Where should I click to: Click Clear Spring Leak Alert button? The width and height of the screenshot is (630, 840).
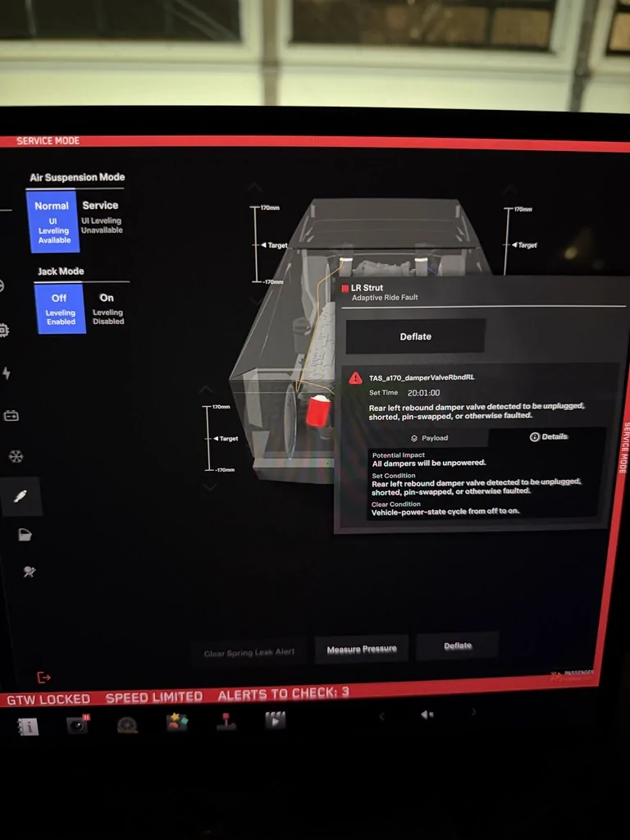pyautogui.click(x=249, y=652)
